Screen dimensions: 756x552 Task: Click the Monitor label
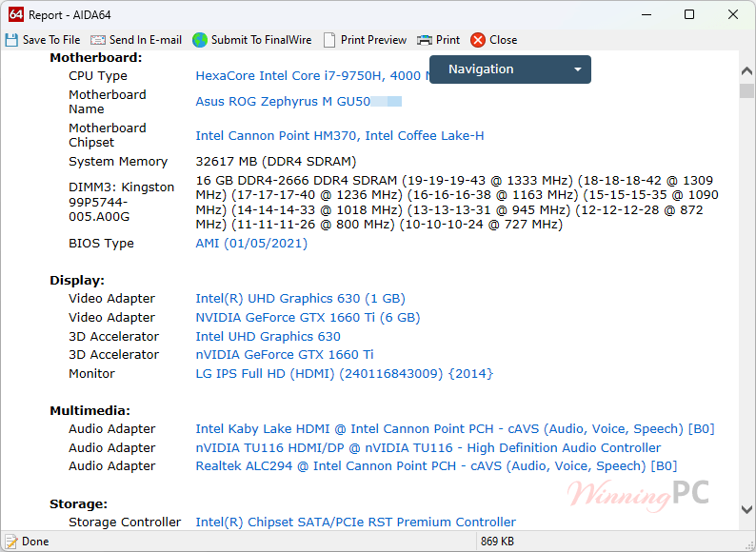point(91,374)
